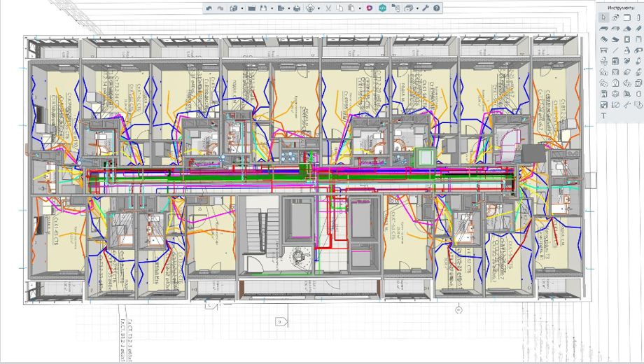644x364 pixels.
Task: Pick the Wall tool in the tools panel
Action: point(626,17)
